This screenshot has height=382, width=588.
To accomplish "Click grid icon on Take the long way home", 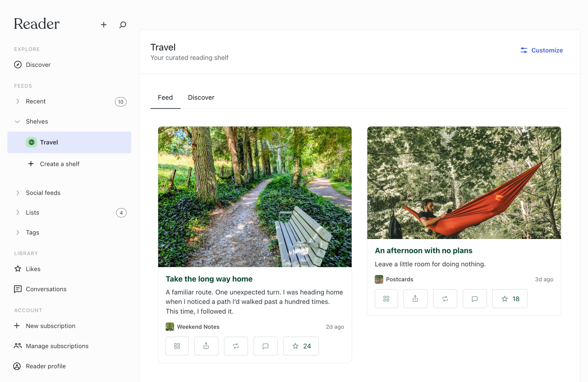I will (177, 346).
